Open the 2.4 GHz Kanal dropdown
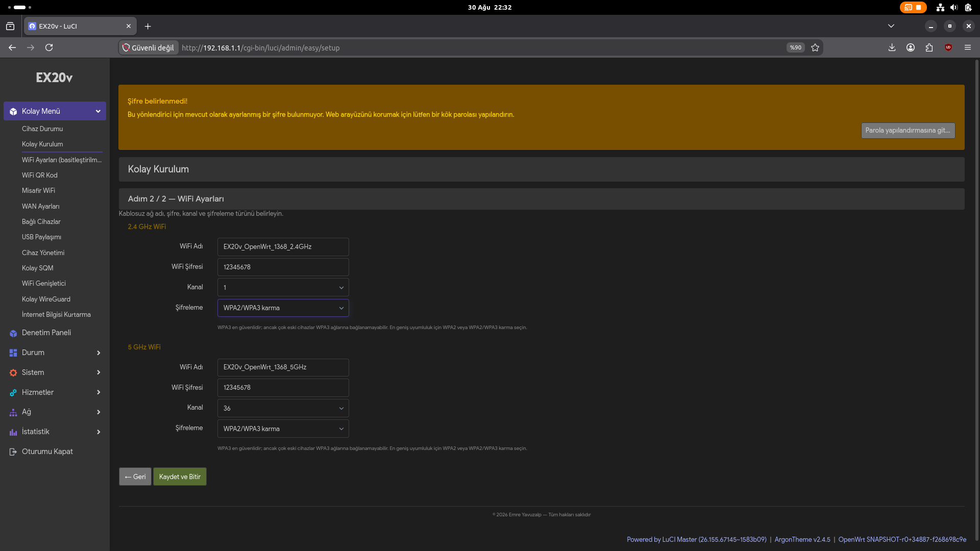Screen dimensions: 980x551 (283, 288)
